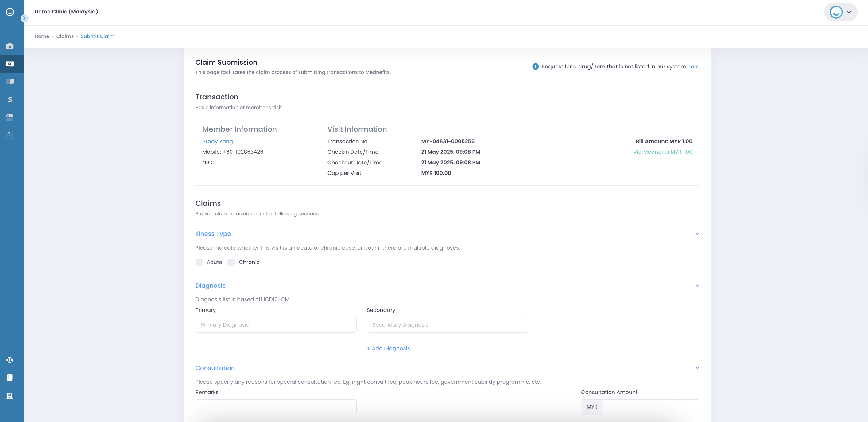
Task: Open the user profile dropdown
Action: pos(841,12)
